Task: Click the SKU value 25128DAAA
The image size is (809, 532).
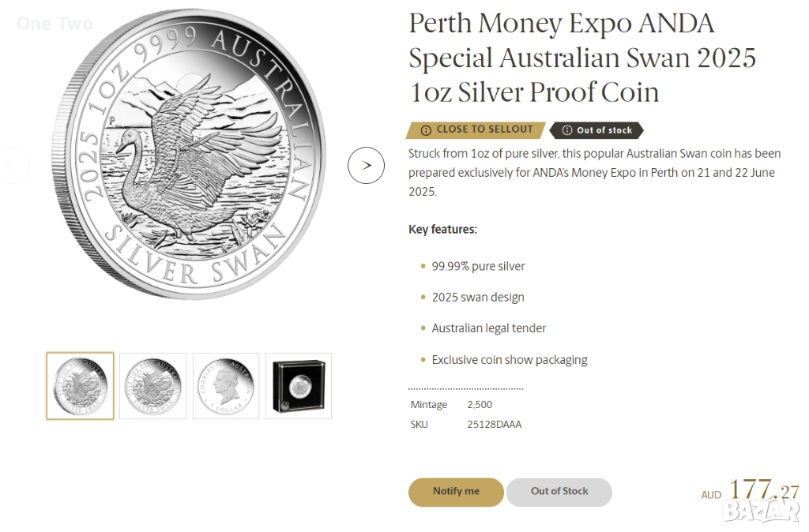Action: coord(495,424)
